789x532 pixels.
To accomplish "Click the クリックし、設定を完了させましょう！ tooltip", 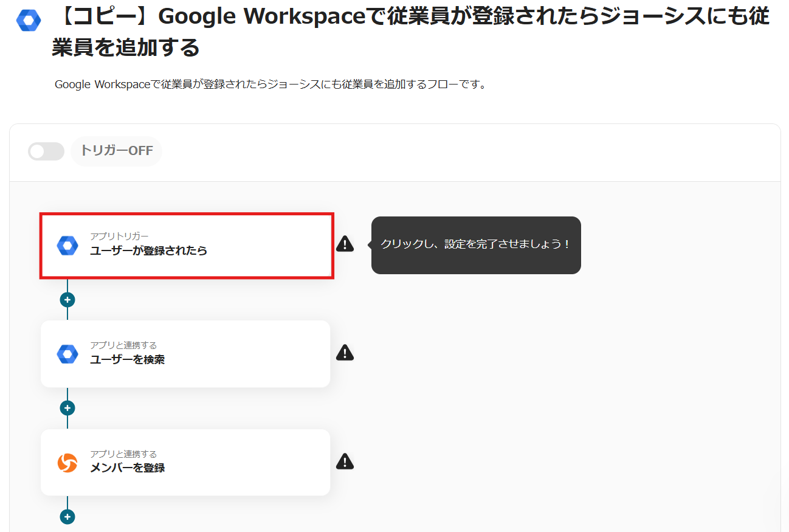I will click(476, 244).
